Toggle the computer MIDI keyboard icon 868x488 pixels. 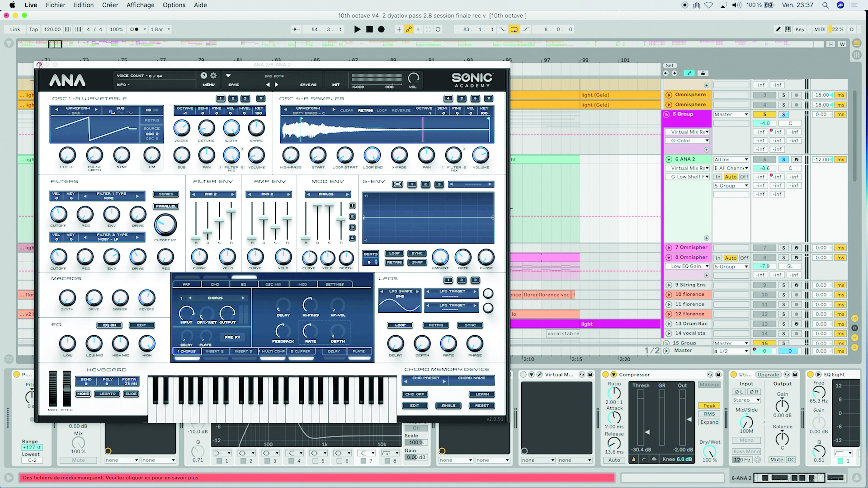(x=788, y=29)
